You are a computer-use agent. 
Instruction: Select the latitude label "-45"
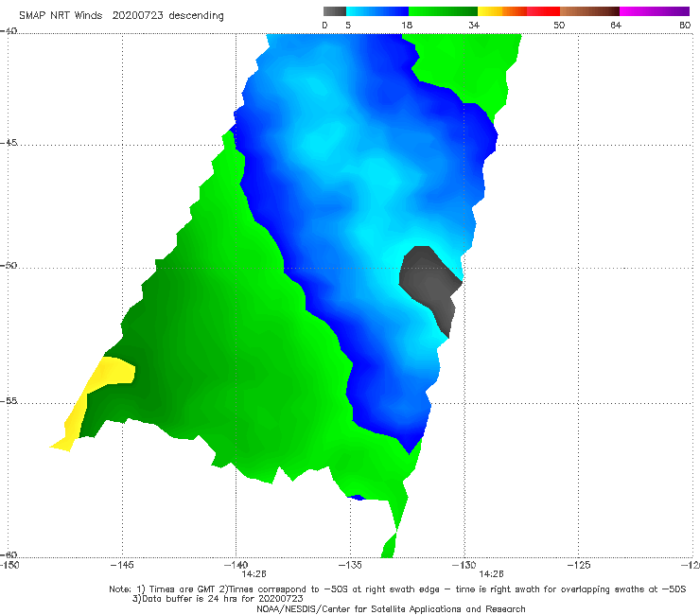[9, 143]
